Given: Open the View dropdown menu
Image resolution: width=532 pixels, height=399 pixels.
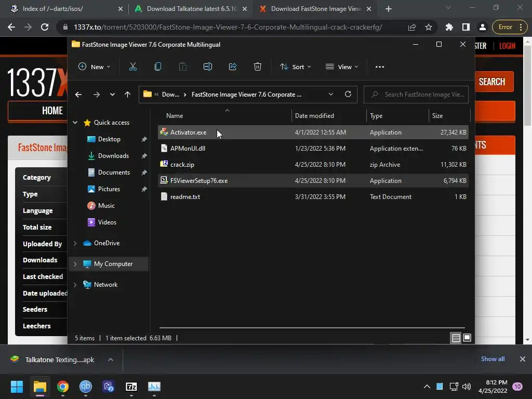Looking at the screenshot, I should pyautogui.click(x=342, y=67).
